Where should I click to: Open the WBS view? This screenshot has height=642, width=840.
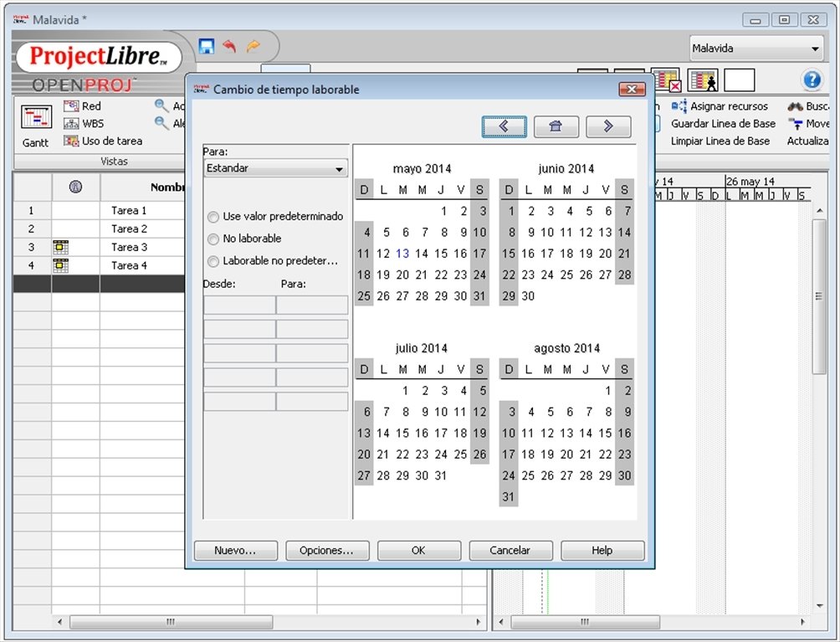84,124
